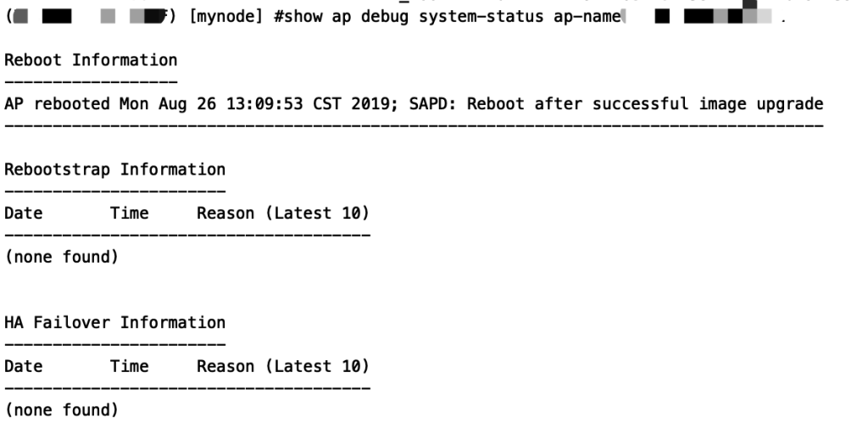Click the redacted hostname at prompt start
The height and width of the screenshot is (439, 868).
coord(90,17)
